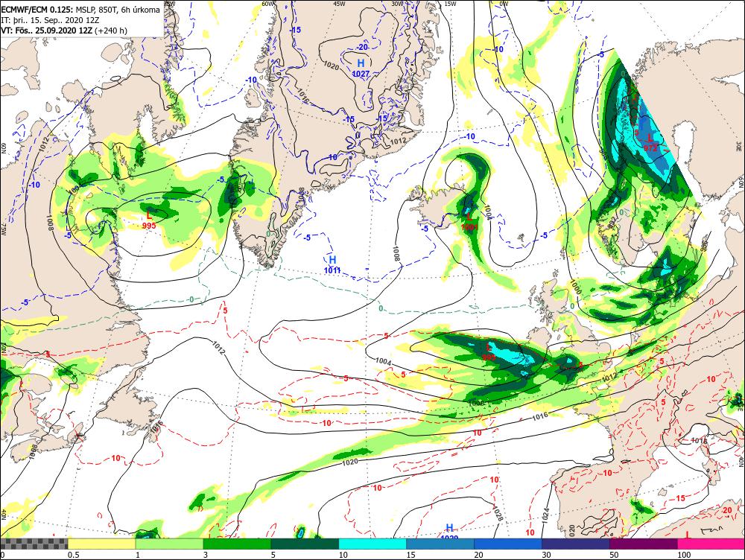The height and width of the screenshot is (560, 745).
Task: Click the cyan 10–15 mm legend swatch
Action: (373, 544)
